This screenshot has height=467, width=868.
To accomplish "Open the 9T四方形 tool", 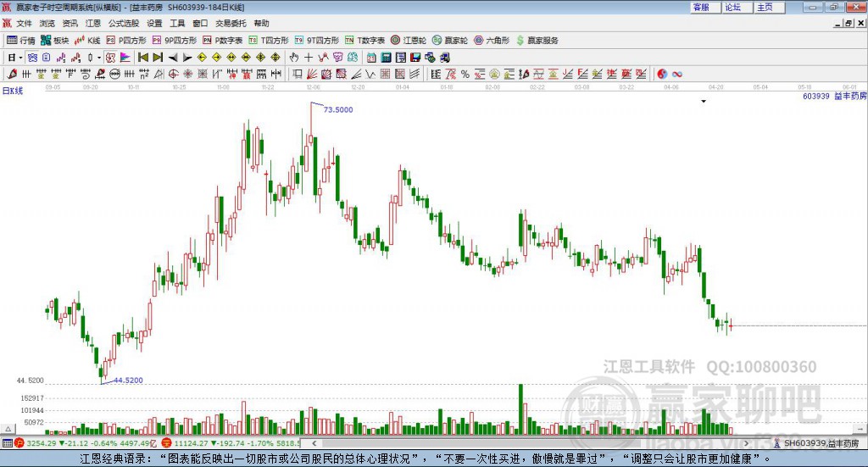I will tap(317, 41).
